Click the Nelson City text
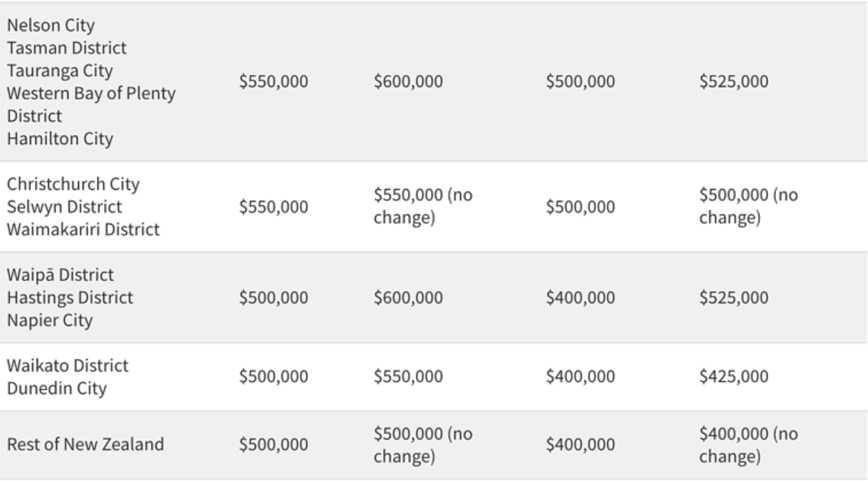This screenshot has height=481, width=868. pos(51,25)
